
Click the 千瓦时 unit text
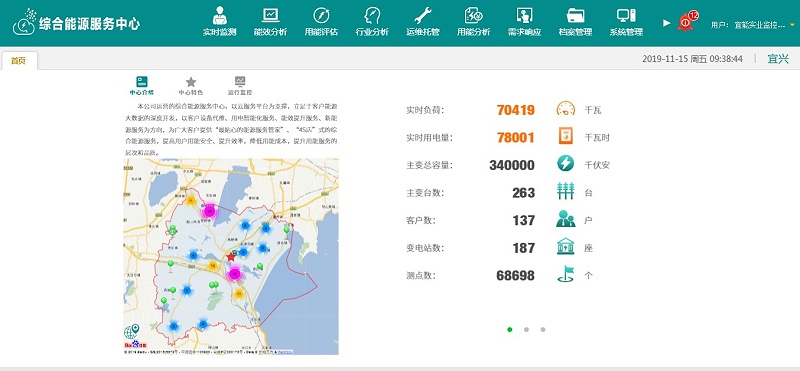pos(597,137)
